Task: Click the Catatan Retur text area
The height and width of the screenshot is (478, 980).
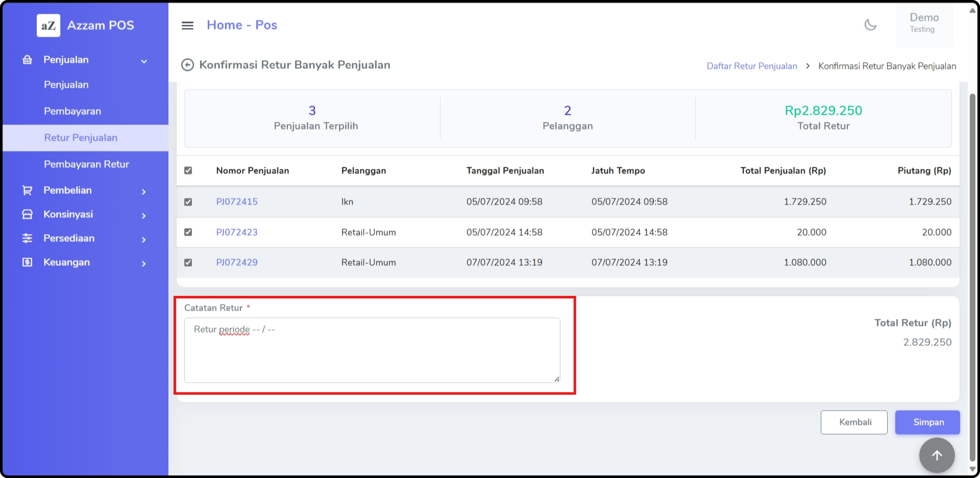Action: point(372,350)
